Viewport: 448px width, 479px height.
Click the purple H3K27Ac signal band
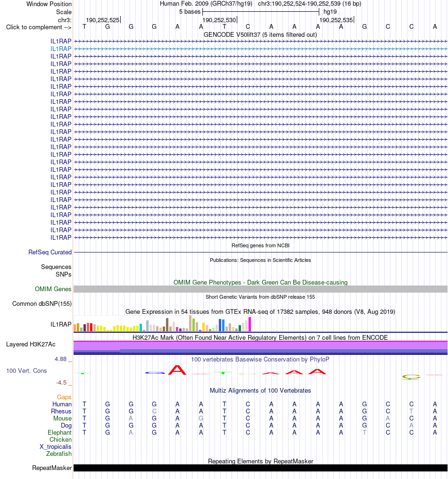(260, 345)
